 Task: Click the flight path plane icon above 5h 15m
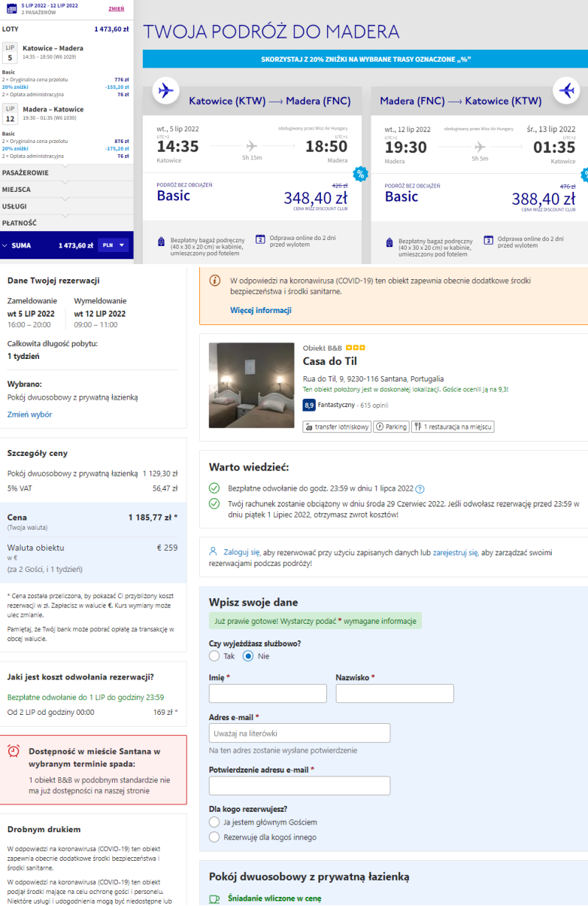(252, 146)
